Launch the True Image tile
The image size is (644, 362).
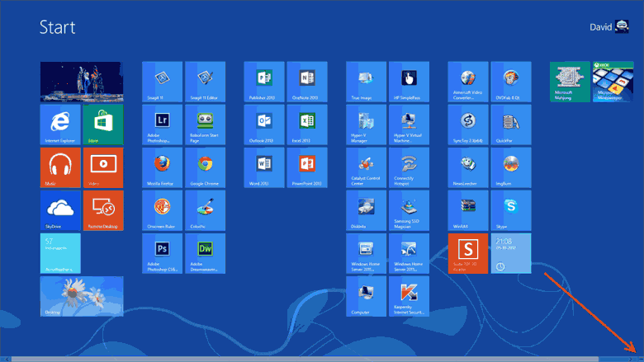click(x=366, y=82)
